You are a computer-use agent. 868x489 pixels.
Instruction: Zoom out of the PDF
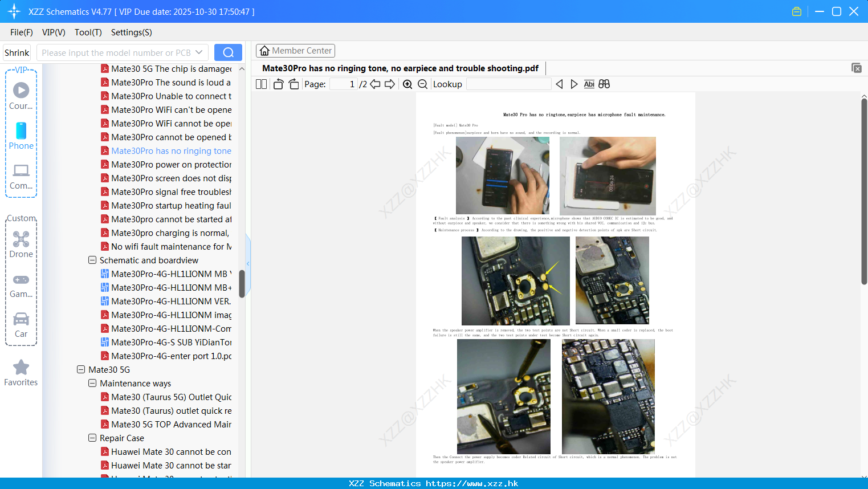422,84
